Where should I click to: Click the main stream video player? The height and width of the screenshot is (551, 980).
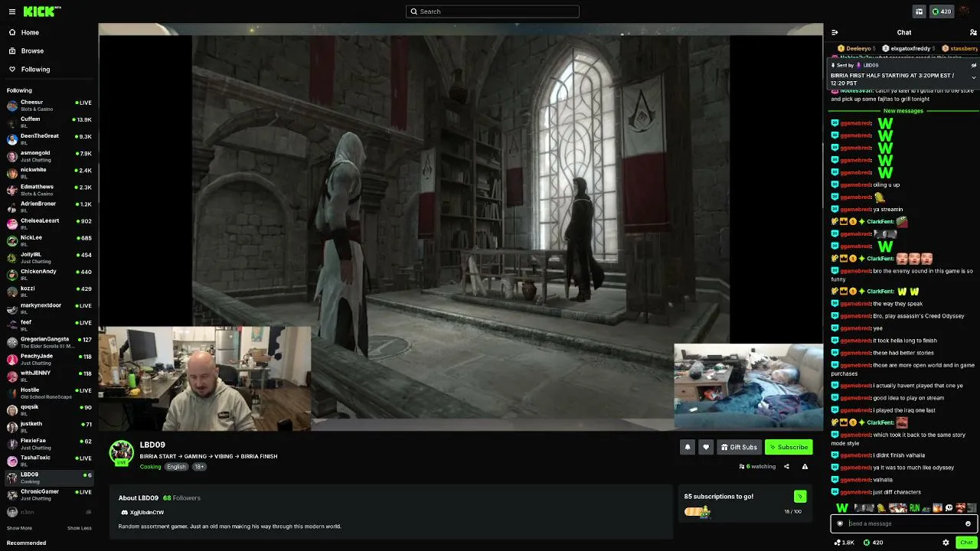461,227
